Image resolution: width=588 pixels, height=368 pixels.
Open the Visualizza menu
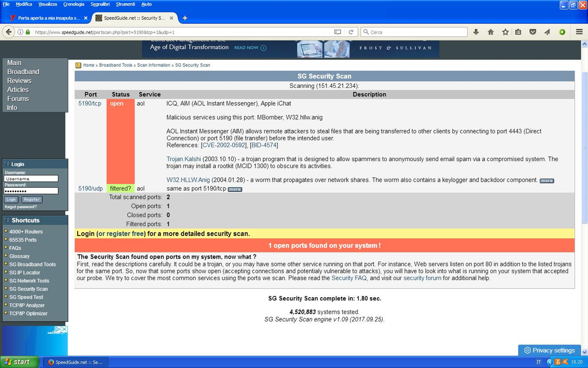pos(48,4)
